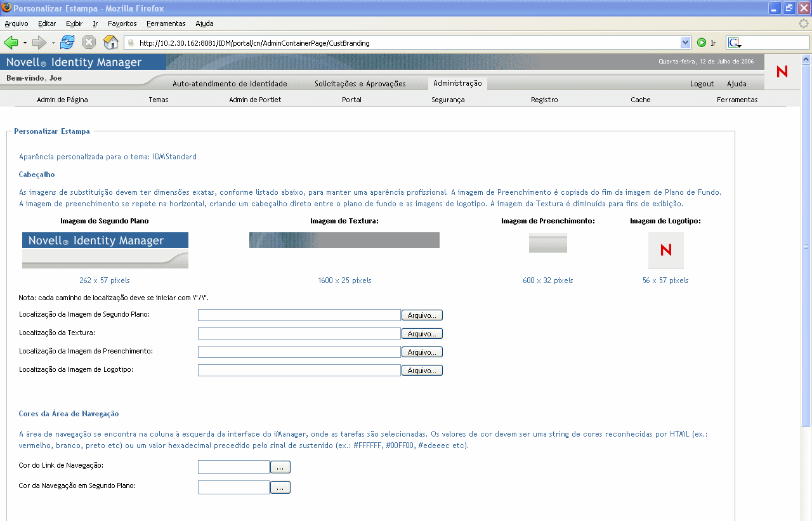Open the Editar menu

point(47,23)
